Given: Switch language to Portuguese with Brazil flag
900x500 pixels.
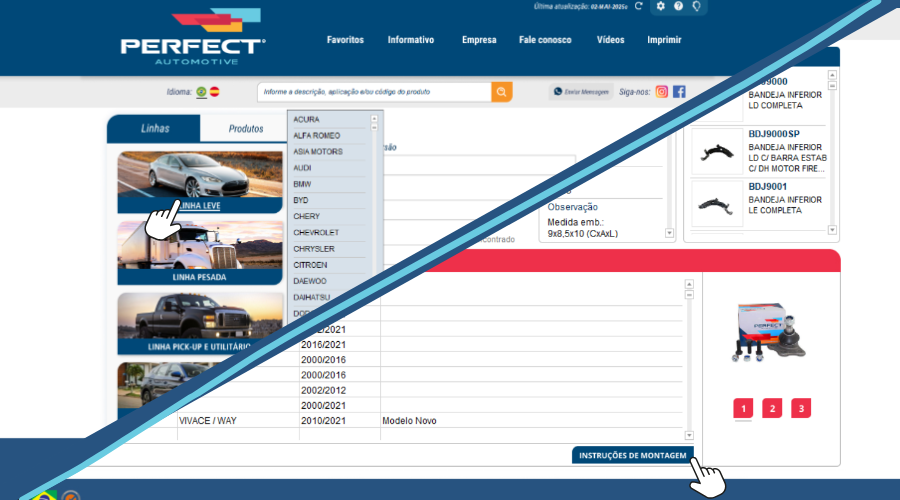Looking at the screenshot, I should click(201, 92).
